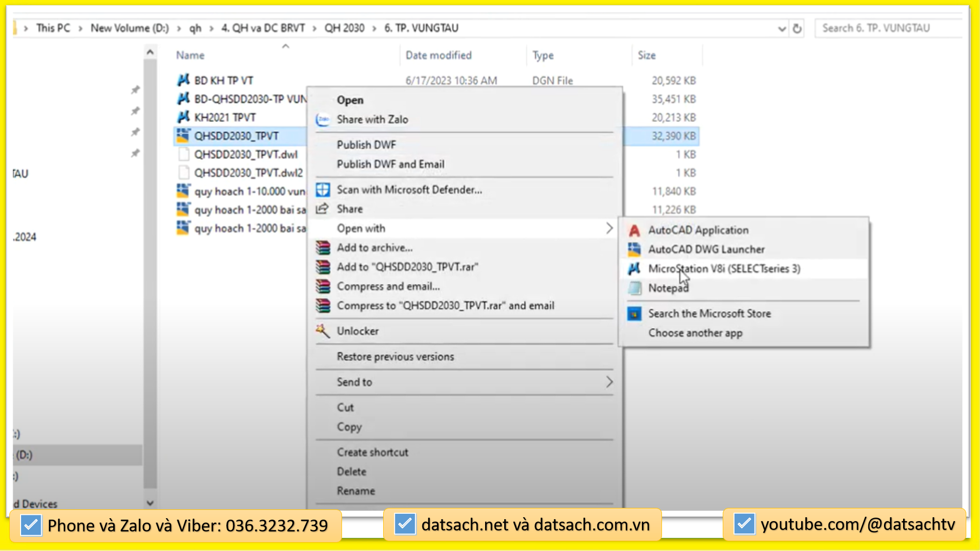Navigate to QH 2030 in the breadcrumb
The image size is (980, 551).
point(344,28)
